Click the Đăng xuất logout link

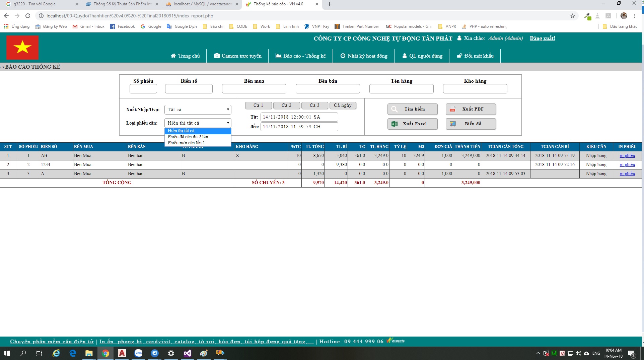(x=543, y=38)
